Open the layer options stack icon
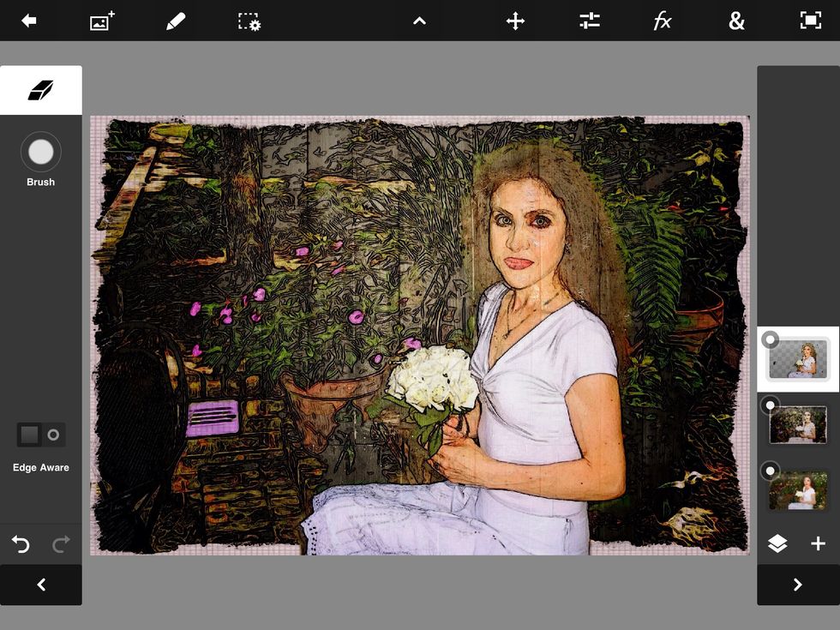840x630 pixels. pos(778,543)
